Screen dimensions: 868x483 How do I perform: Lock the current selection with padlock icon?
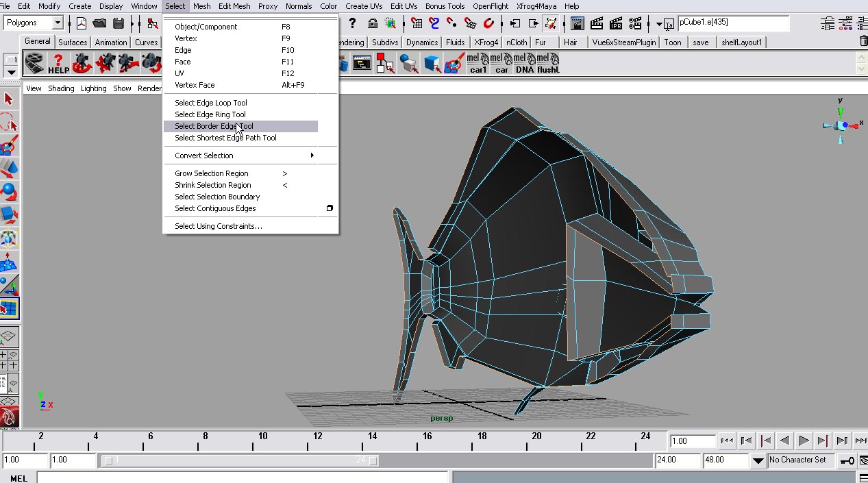373,23
